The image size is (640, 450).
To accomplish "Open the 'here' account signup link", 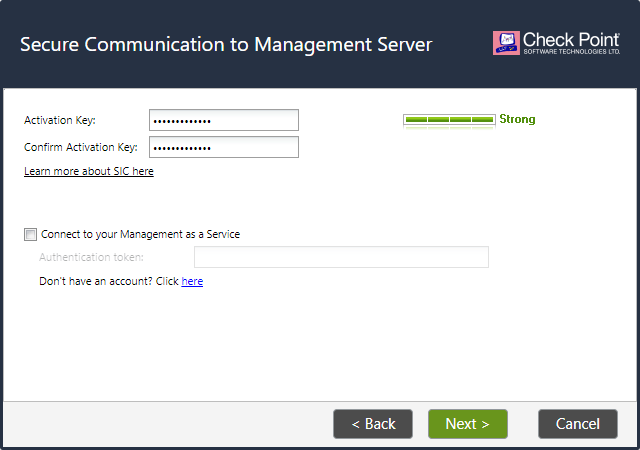I will [192, 281].
